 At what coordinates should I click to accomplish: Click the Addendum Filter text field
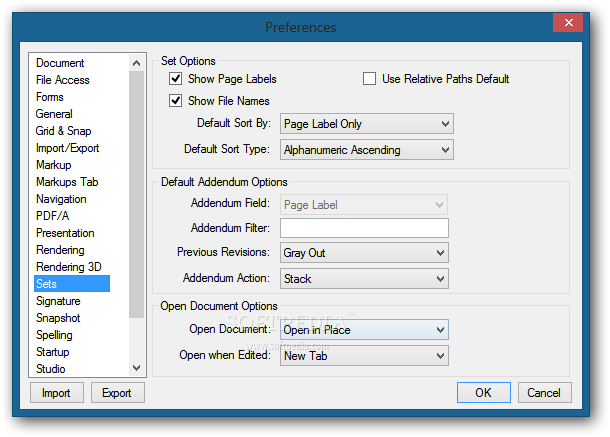[x=364, y=228]
